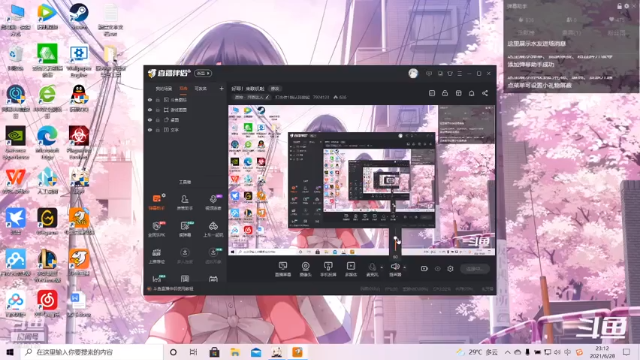Screen dimensions: 640x360
Task: Click the user avatar in the title bar
Action: (413, 73)
